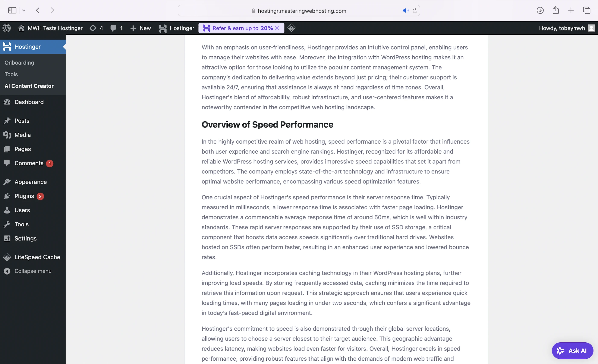Click the WordPress logo icon
The height and width of the screenshot is (364, 598).
[7, 28]
